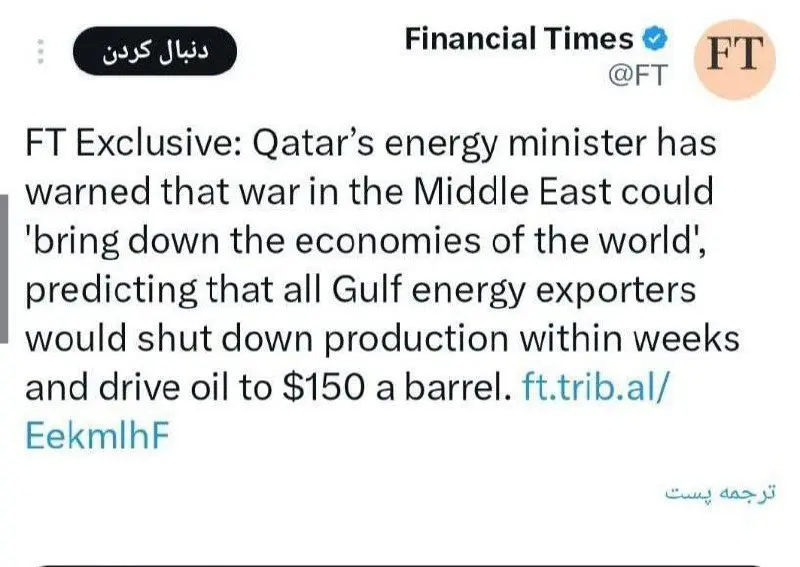
Task: Open the three-dot more options menu
Action: coord(41,50)
